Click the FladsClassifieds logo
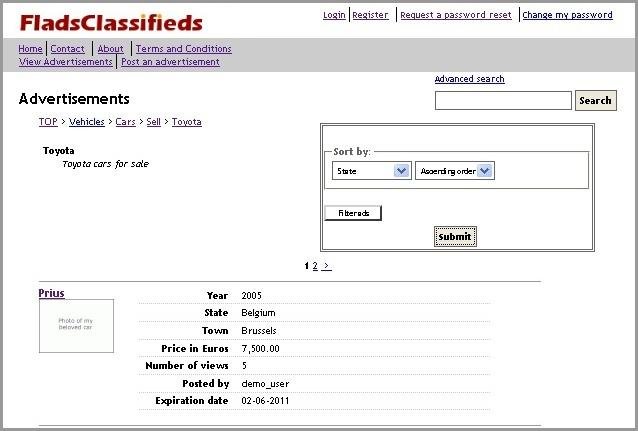The width and height of the screenshot is (638, 431). (111, 23)
